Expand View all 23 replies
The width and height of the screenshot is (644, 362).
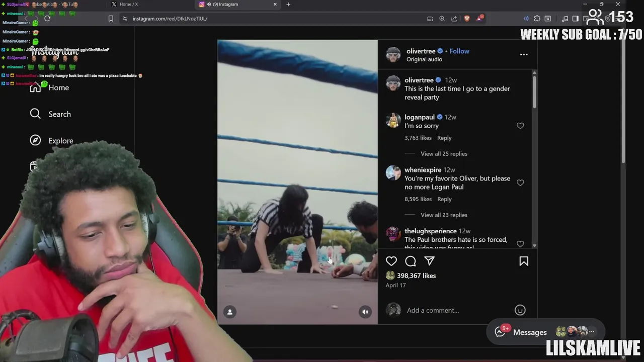pyautogui.click(x=444, y=215)
